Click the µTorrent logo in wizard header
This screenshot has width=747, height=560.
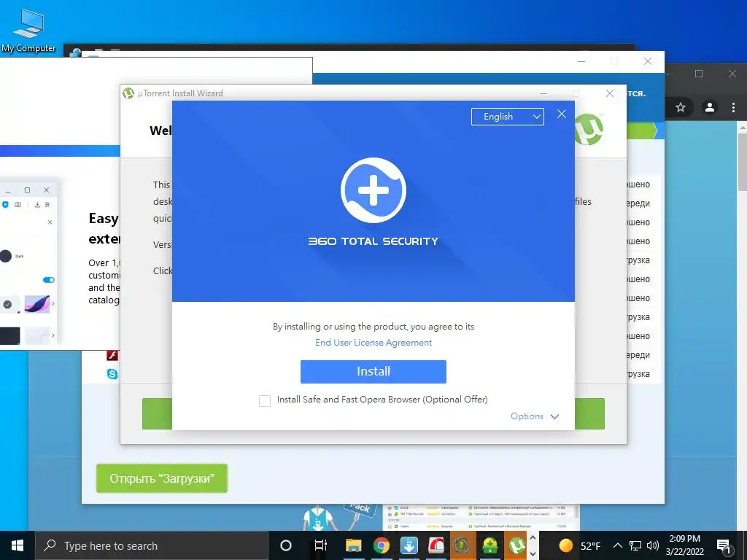click(589, 130)
